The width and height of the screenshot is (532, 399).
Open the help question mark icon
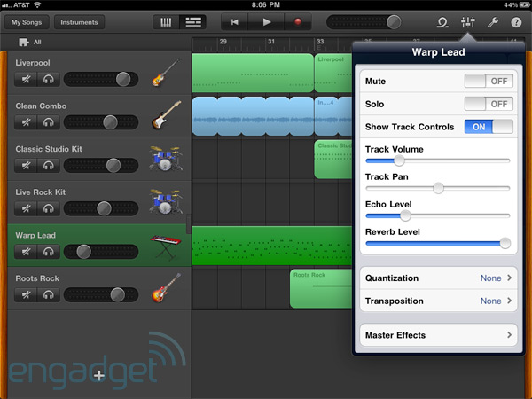coord(516,22)
